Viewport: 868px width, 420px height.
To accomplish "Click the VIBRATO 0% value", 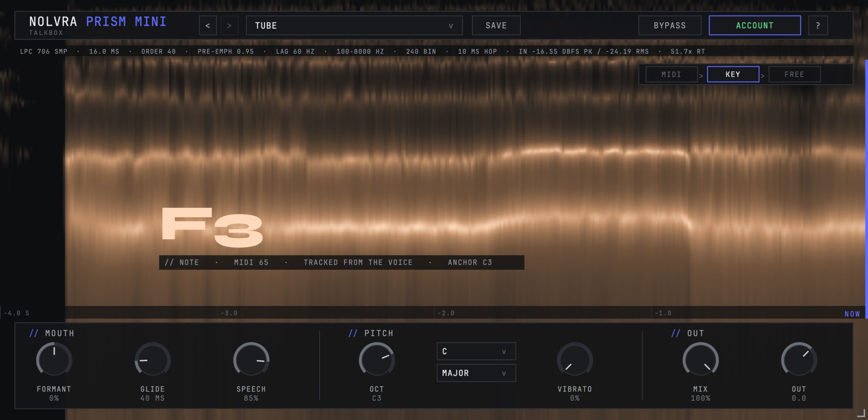I will tap(575, 398).
